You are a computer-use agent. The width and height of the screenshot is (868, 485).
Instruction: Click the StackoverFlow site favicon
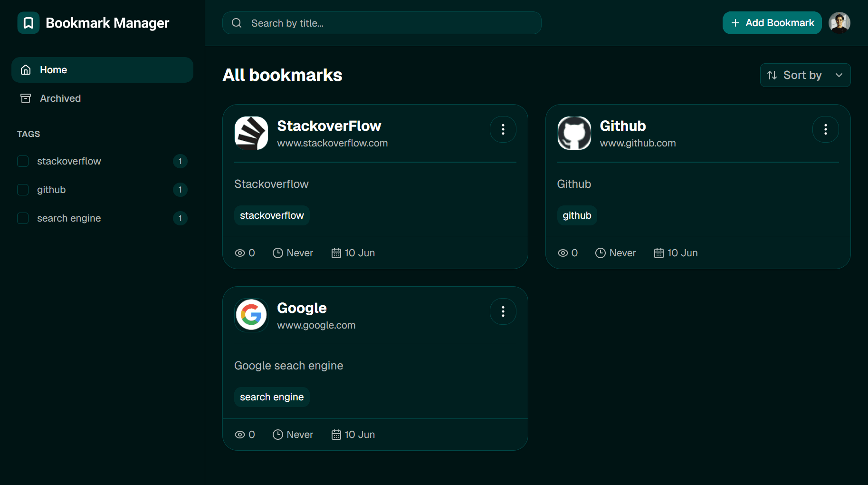pos(251,133)
